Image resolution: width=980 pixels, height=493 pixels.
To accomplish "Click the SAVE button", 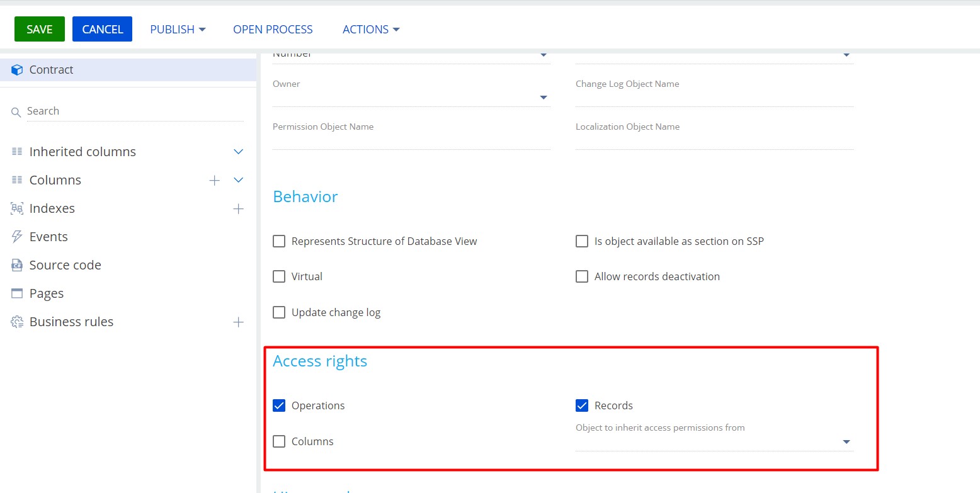I will (x=39, y=29).
